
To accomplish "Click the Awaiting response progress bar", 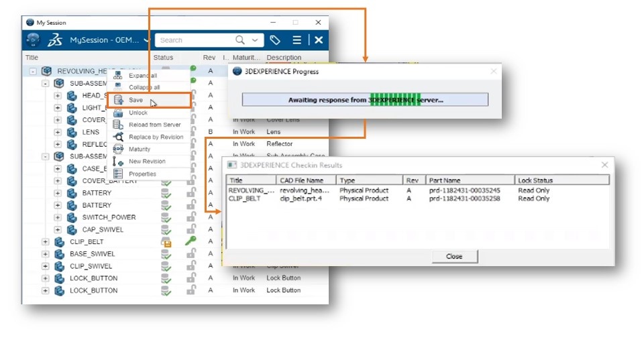I will tap(365, 100).
